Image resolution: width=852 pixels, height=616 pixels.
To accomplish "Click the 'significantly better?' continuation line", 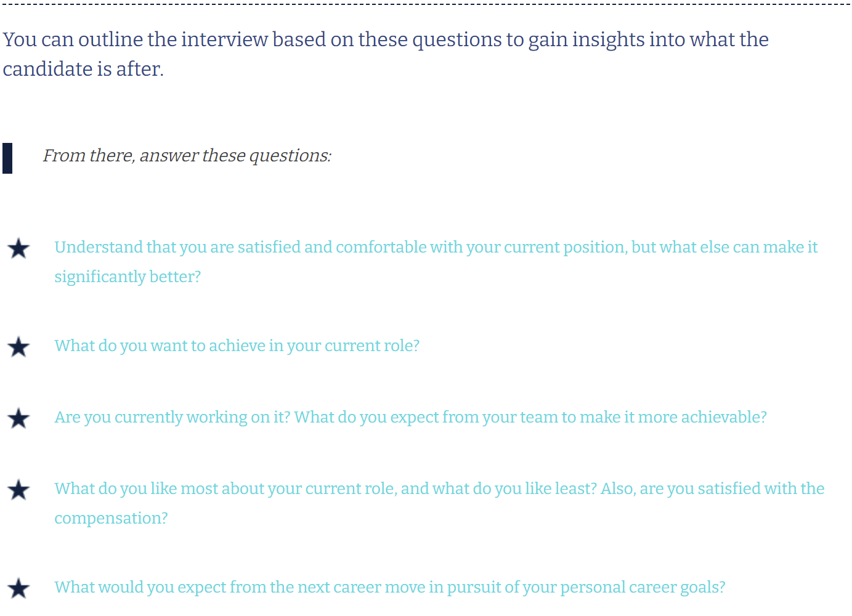I will point(128,277).
